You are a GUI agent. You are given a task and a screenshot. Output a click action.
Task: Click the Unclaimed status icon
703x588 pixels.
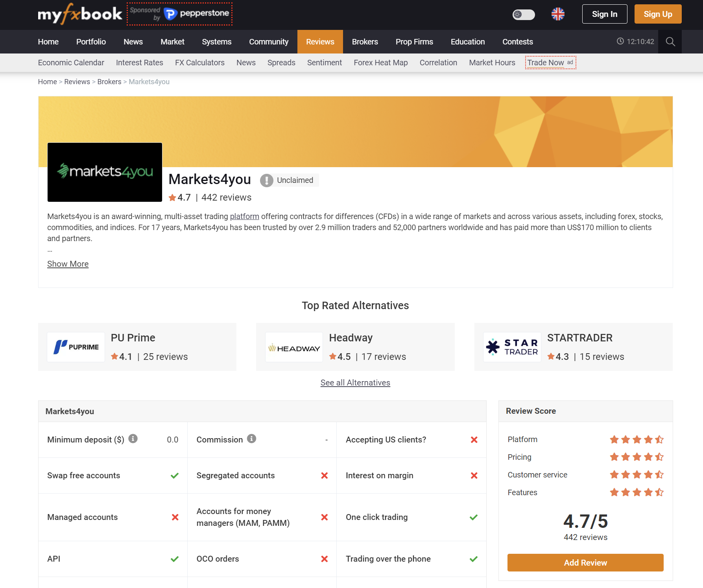pos(267,180)
